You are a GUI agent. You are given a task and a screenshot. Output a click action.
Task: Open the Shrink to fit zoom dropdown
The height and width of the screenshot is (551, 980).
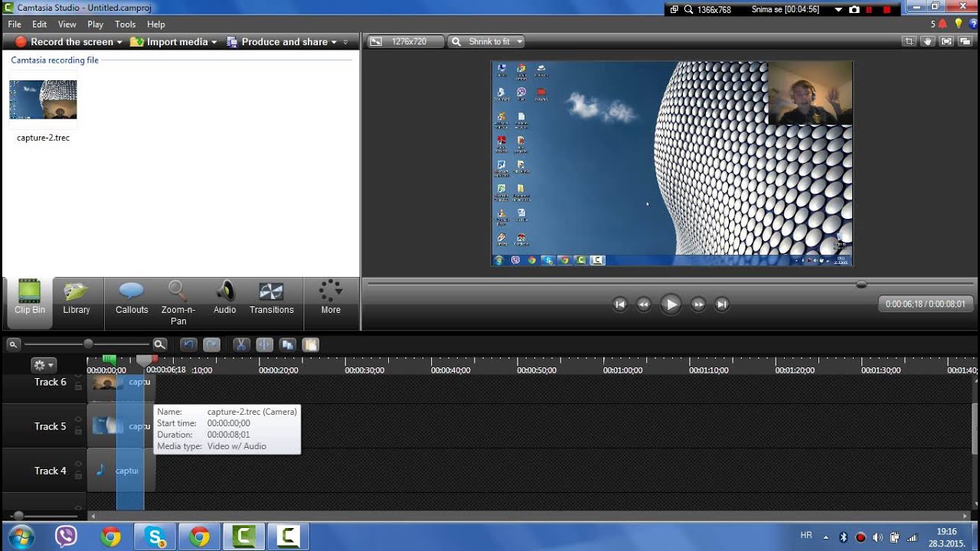pos(486,42)
